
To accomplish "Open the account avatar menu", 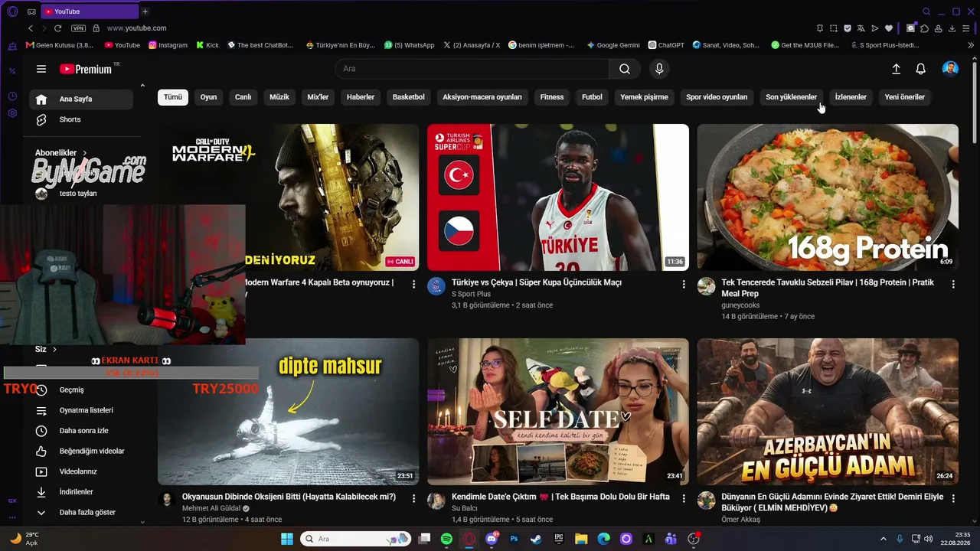I will [950, 69].
